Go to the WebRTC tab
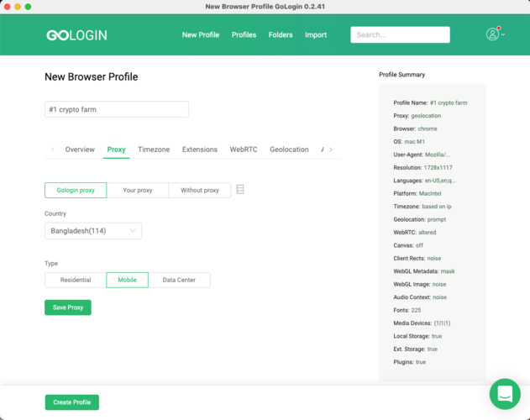 pyautogui.click(x=244, y=150)
